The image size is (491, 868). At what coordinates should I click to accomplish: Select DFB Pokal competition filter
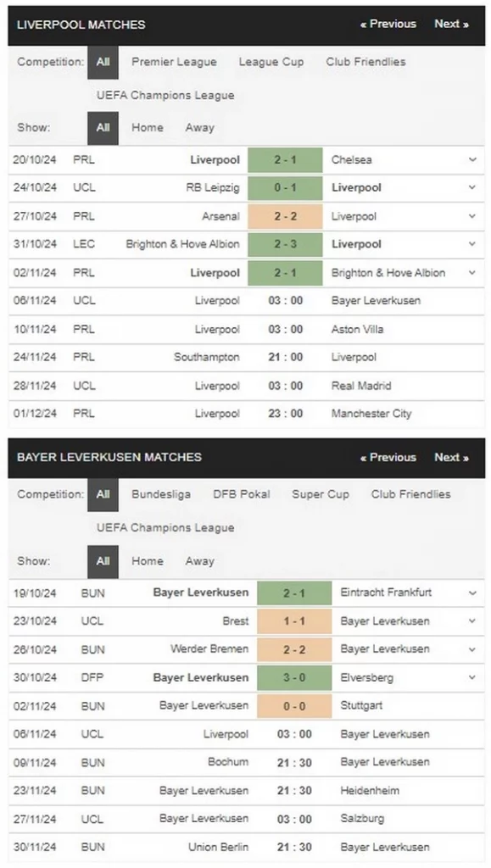point(242,494)
